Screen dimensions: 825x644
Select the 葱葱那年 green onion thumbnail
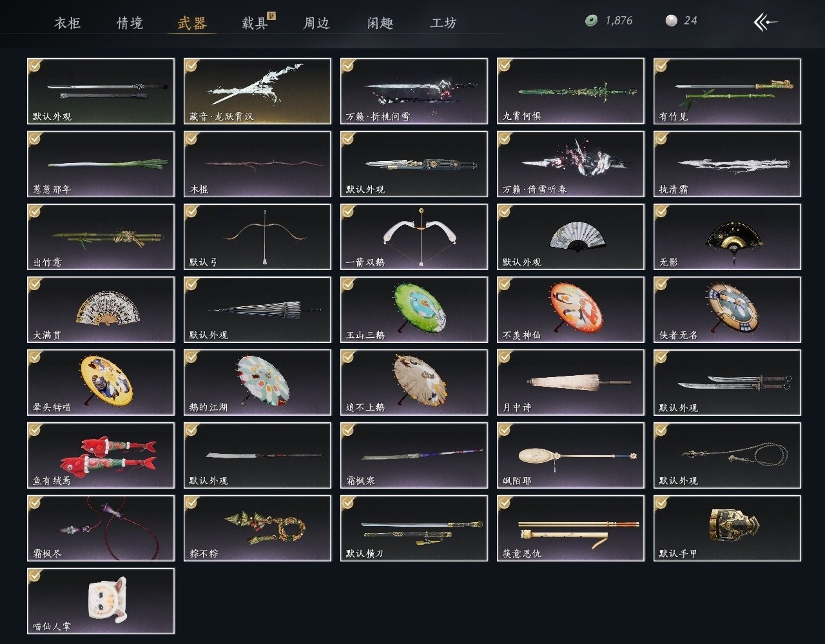pyautogui.click(x=101, y=164)
